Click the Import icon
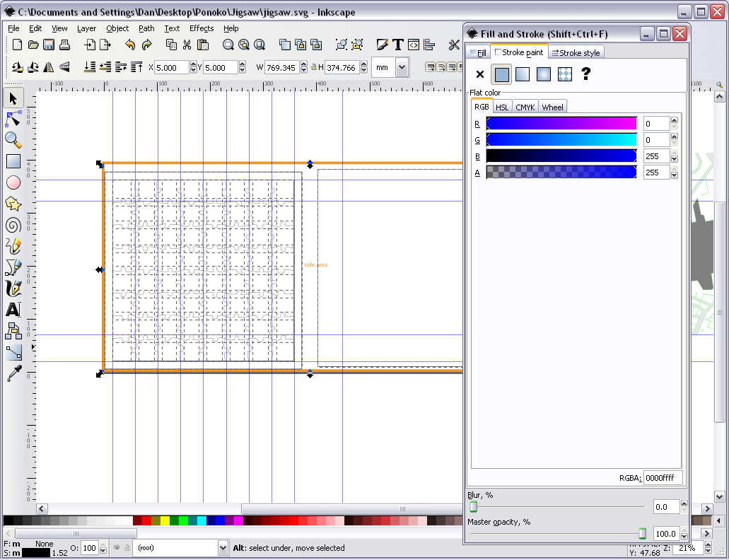Viewport: 729px width, 560px height. [90, 45]
